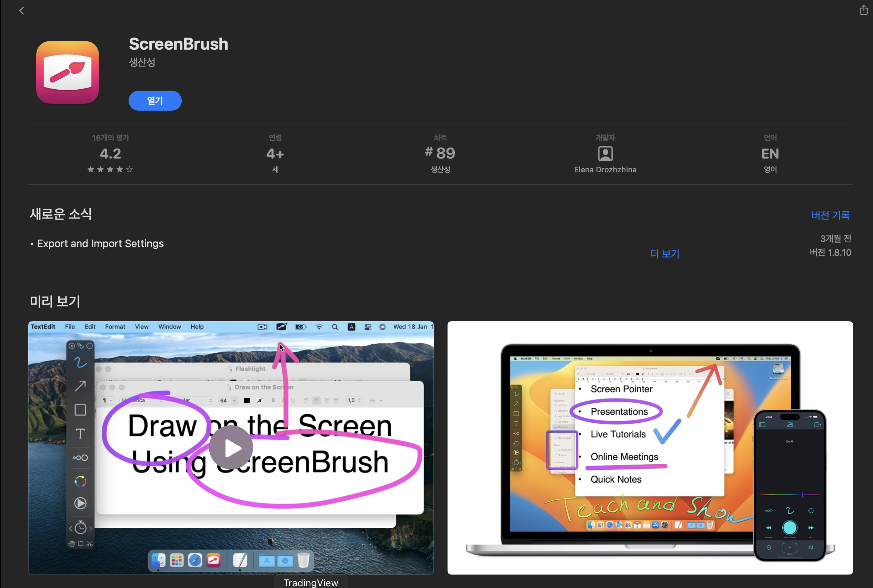Image resolution: width=873 pixels, height=588 pixels.
Task: Click the 1,0 line spacing stepper in the video preview
Action: tap(354, 401)
